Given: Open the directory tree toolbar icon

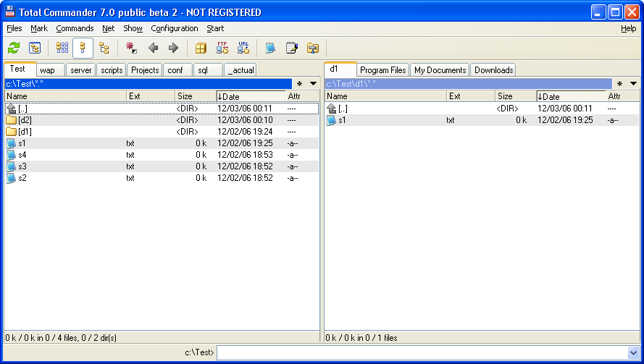Looking at the screenshot, I should [x=35, y=48].
